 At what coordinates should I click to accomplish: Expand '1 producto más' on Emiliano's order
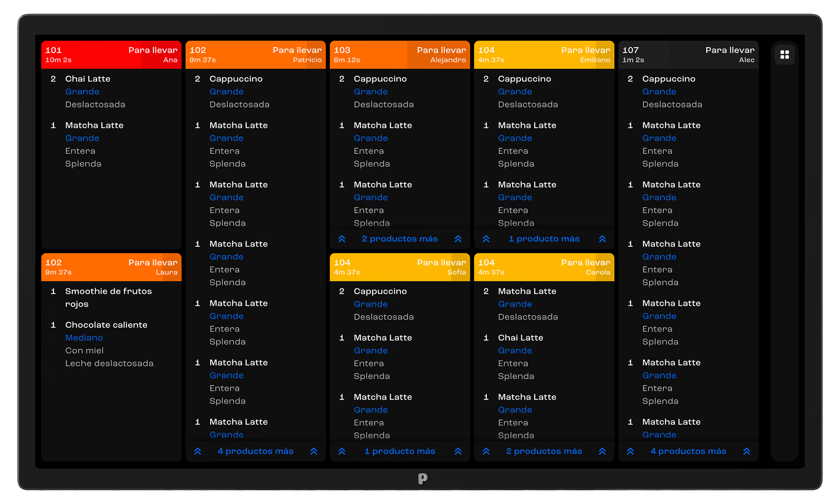[x=544, y=239]
